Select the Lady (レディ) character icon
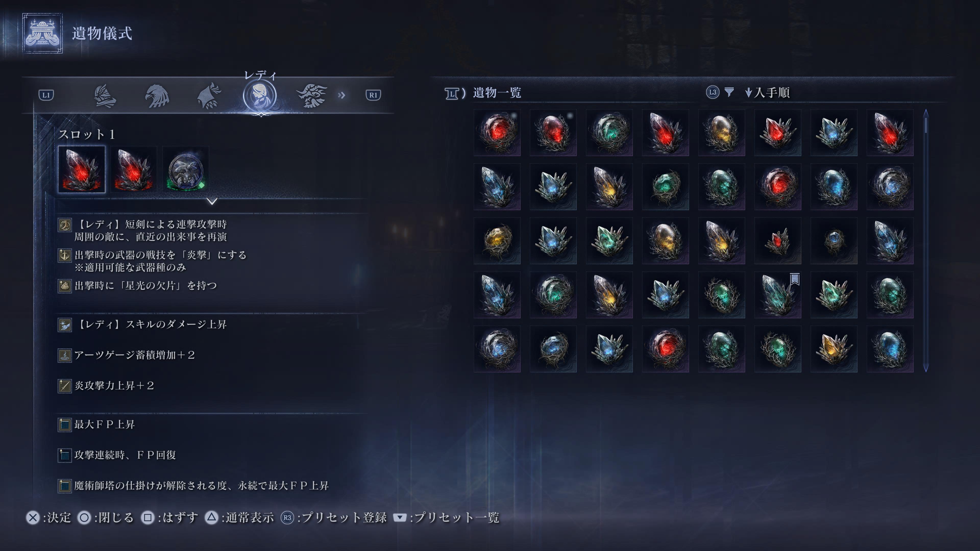 [x=260, y=95]
